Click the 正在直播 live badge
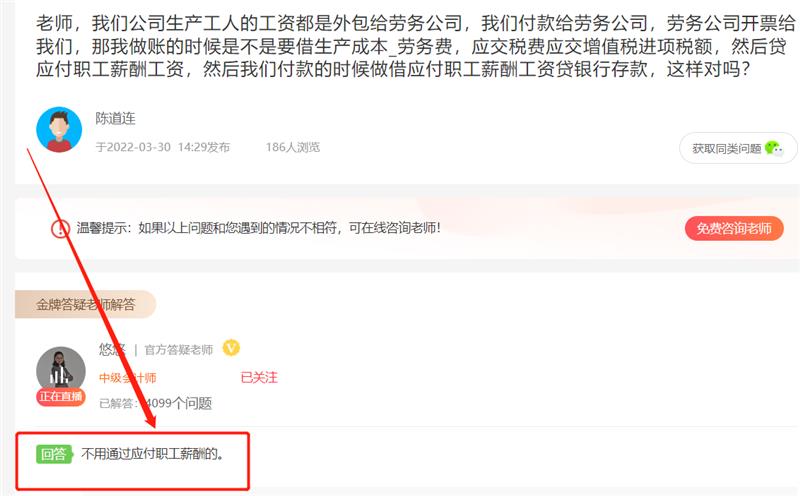The height and width of the screenshot is (496, 800). (x=61, y=396)
